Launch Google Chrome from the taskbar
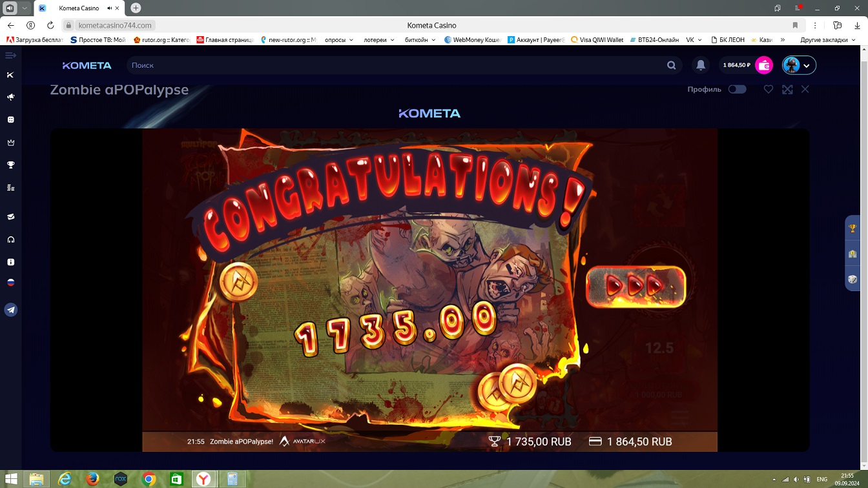Viewport: 868px width, 488px height. (x=149, y=479)
